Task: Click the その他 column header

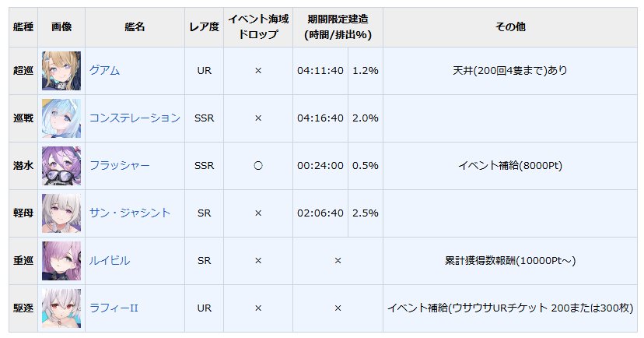Action: (x=510, y=27)
